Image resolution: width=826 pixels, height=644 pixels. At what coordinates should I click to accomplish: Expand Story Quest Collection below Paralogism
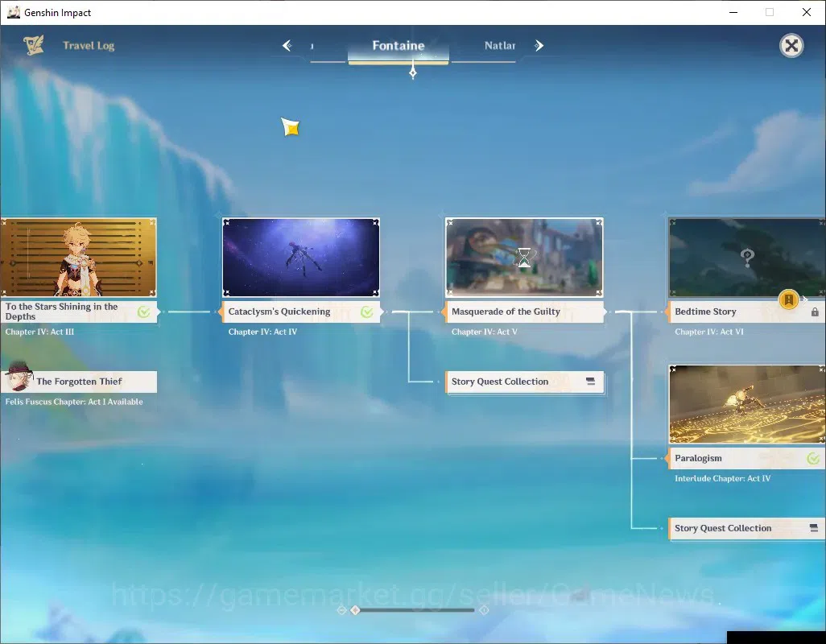tap(746, 528)
